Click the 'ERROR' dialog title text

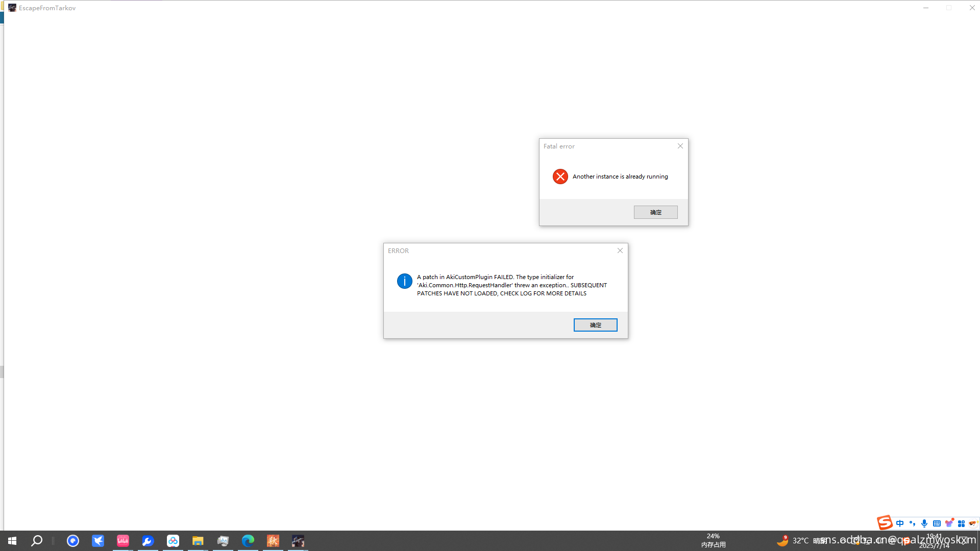point(398,251)
